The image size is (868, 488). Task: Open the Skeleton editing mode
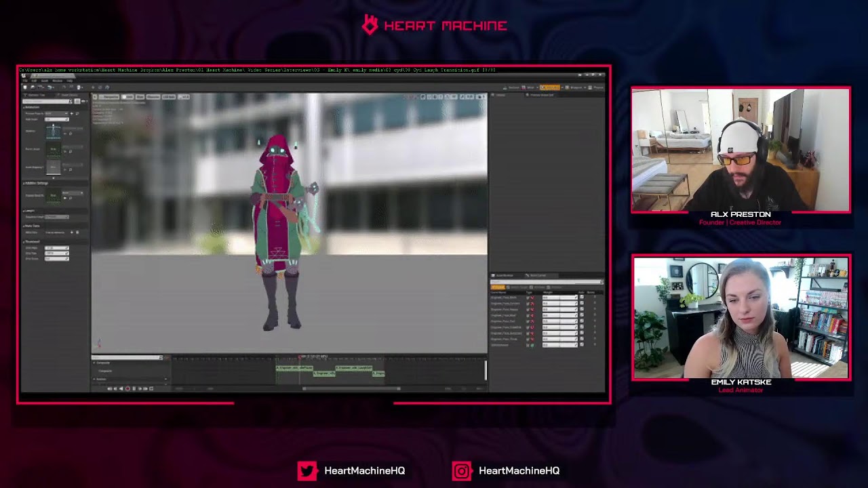511,87
